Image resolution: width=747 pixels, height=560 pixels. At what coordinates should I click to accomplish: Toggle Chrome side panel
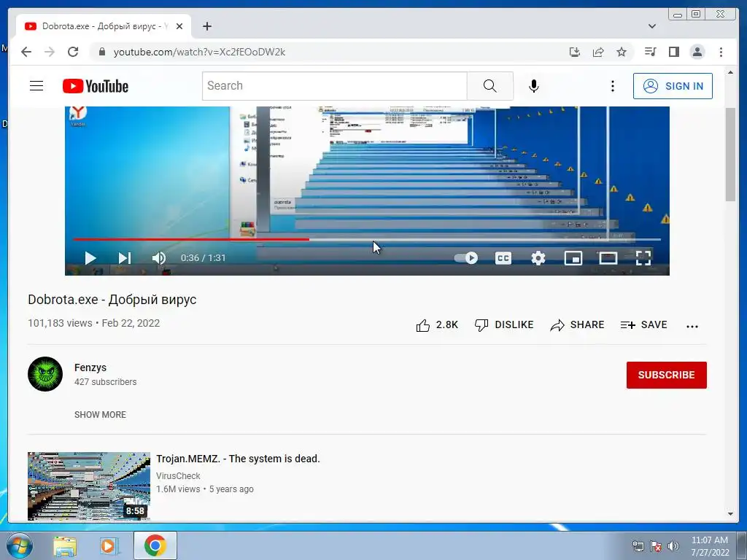tap(673, 52)
